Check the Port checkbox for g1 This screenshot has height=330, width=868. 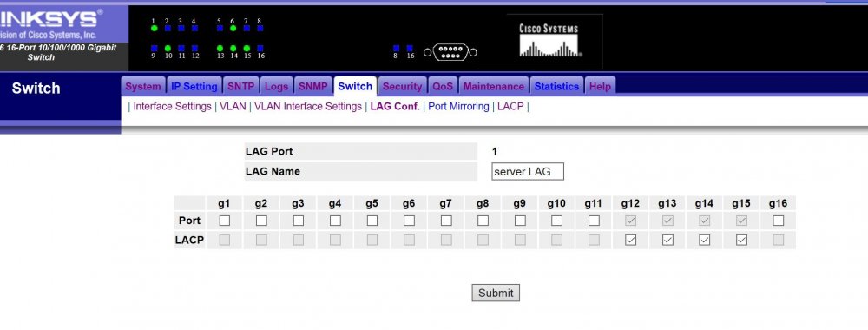[224, 221]
